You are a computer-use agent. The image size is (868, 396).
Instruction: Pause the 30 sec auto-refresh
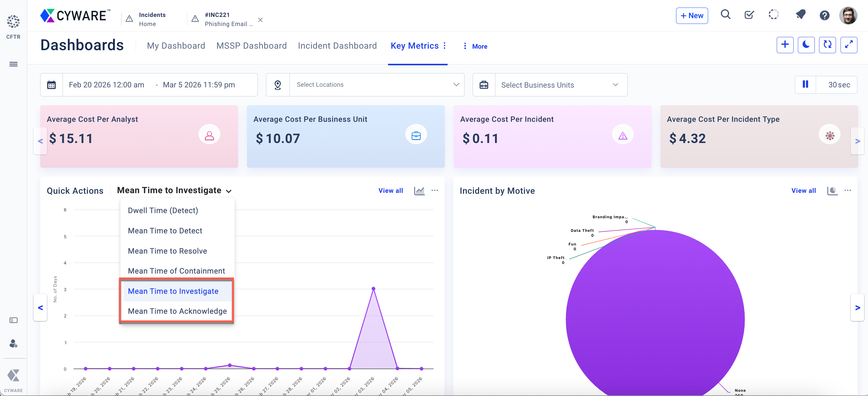point(805,85)
